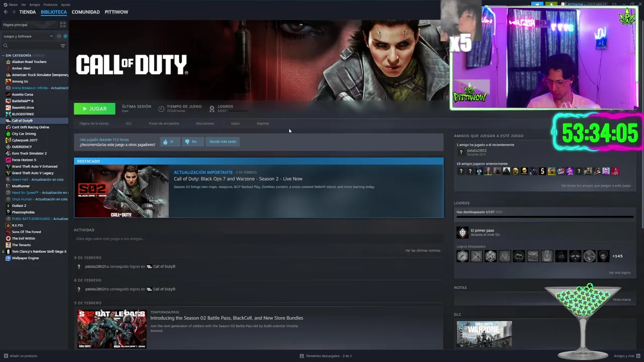This screenshot has width=644, height=362.
Task: Go back with the left arrow
Action: point(6,12)
